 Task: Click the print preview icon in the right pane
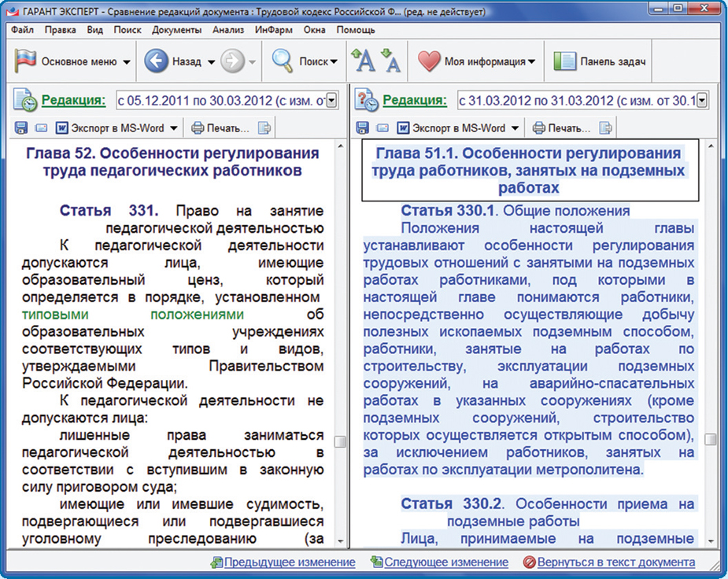[605, 127]
